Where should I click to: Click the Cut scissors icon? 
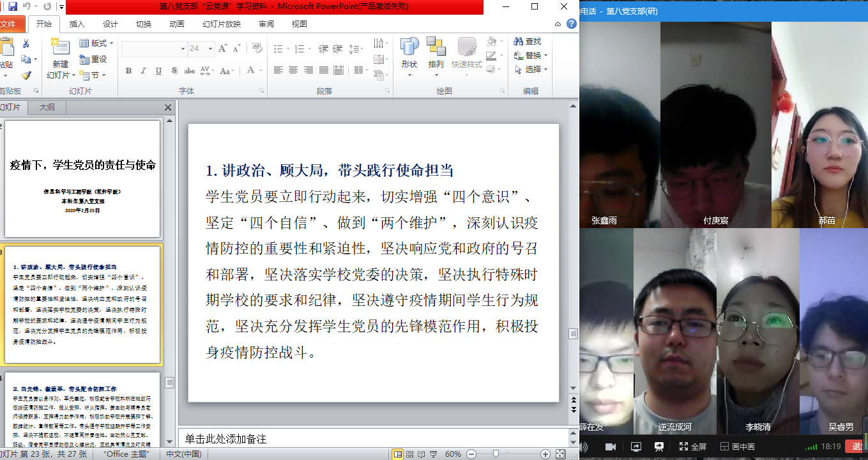click(26, 43)
